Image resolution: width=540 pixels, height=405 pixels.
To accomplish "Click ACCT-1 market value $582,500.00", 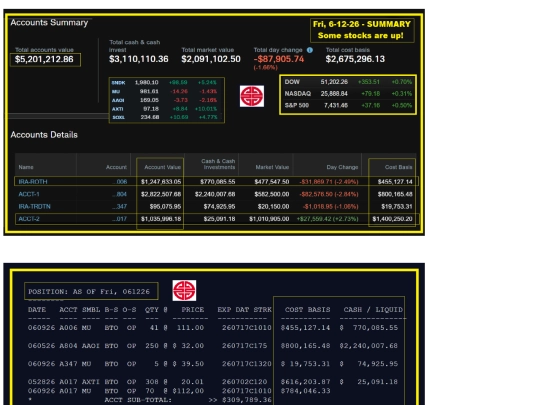I will coord(272,194).
